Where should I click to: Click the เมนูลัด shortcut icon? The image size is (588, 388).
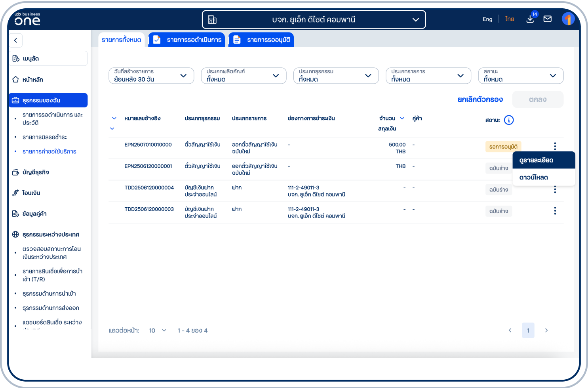[x=16, y=59]
